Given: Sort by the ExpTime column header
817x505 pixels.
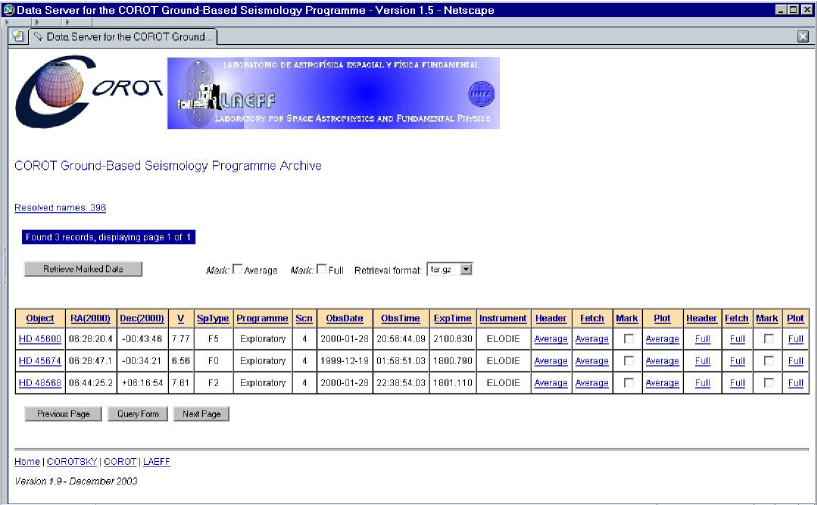Looking at the screenshot, I should (x=452, y=318).
